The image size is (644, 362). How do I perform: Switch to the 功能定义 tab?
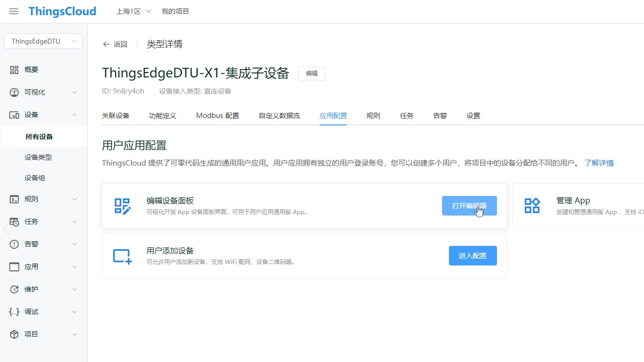tap(163, 116)
